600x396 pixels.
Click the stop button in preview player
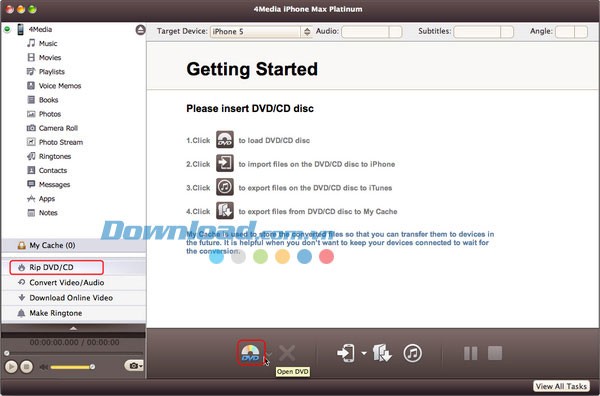pos(26,367)
